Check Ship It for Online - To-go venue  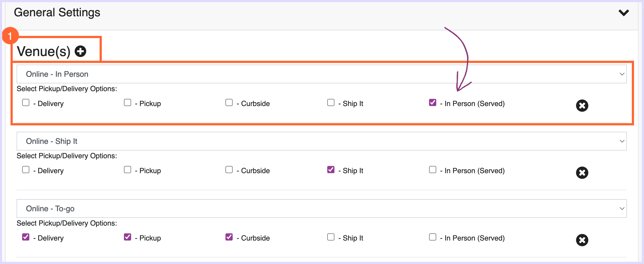[331, 237]
